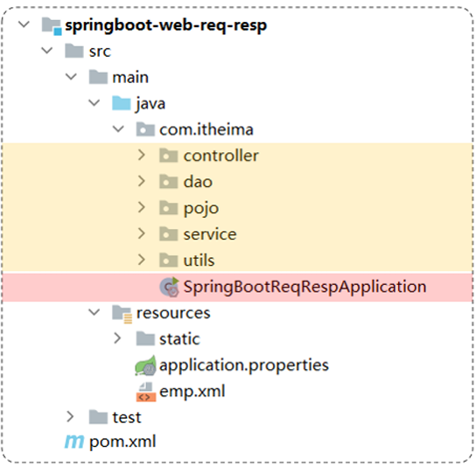Select the main folder label
Image resolution: width=476 pixels, height=466 pixels.
point(130,77)
